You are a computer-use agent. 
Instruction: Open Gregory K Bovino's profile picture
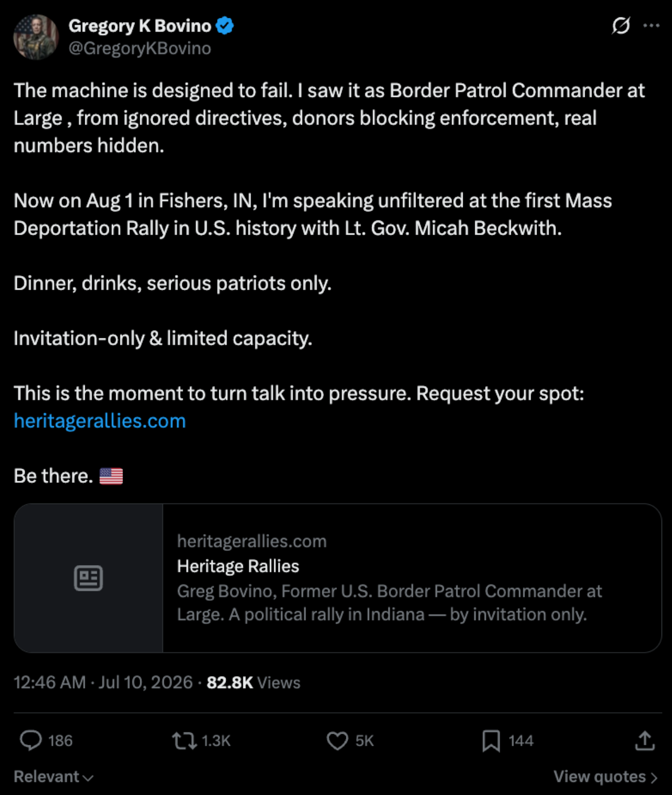click(x=36, y=37)
